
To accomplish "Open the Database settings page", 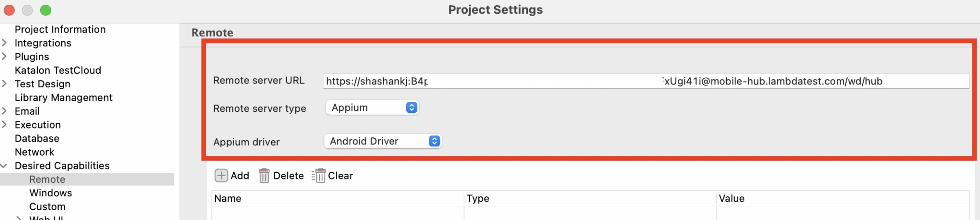I will (37, 138).
